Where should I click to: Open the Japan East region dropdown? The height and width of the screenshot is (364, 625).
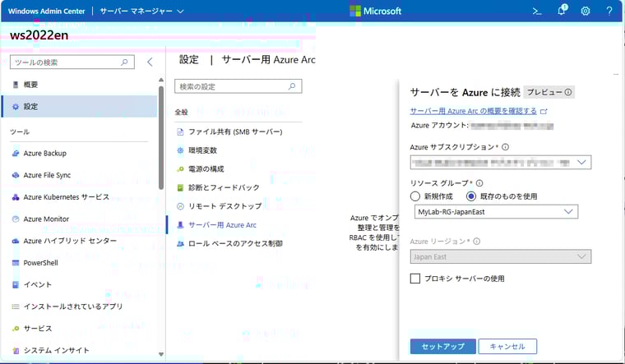tap(501, 257)
